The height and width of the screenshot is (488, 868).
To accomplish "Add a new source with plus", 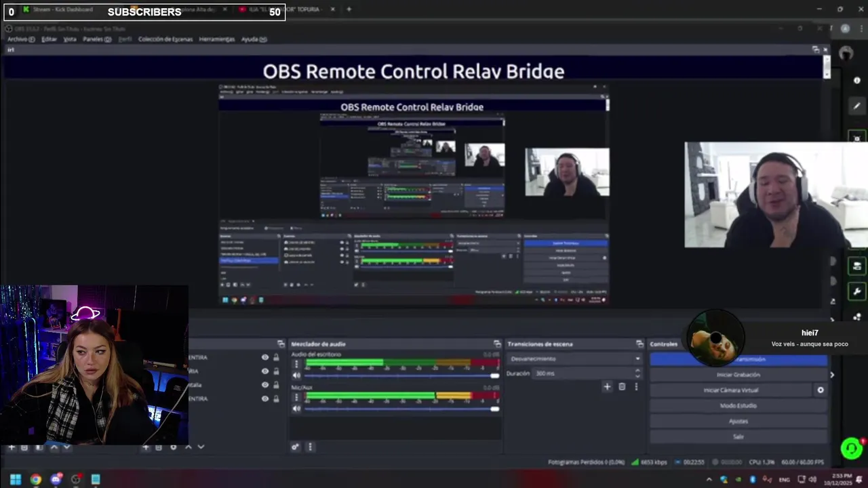I will 146,447.
